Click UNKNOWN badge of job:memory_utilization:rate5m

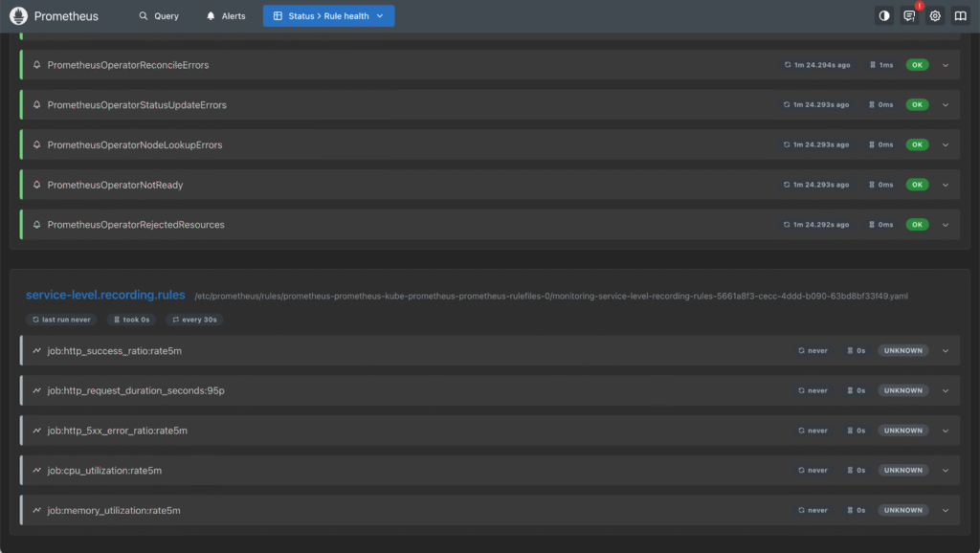click(903, 511)
